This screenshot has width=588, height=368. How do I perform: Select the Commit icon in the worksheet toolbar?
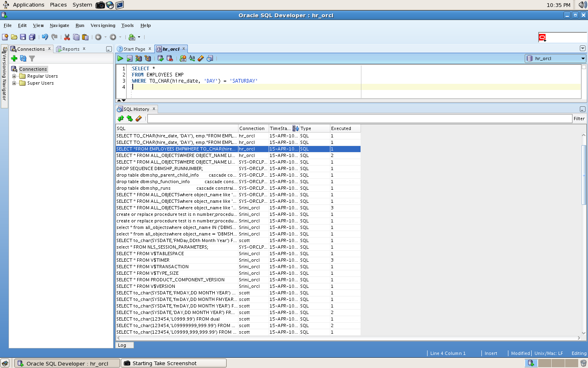point(160,58)
